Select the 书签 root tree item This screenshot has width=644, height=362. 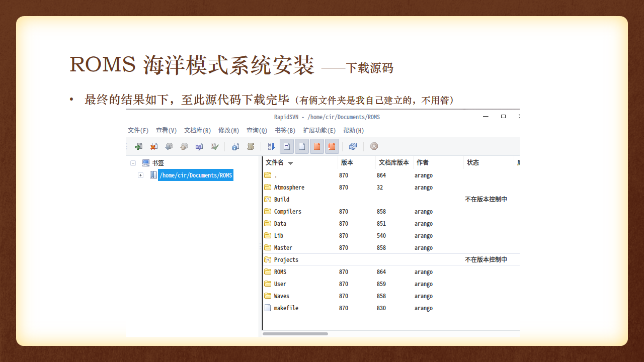158,163
